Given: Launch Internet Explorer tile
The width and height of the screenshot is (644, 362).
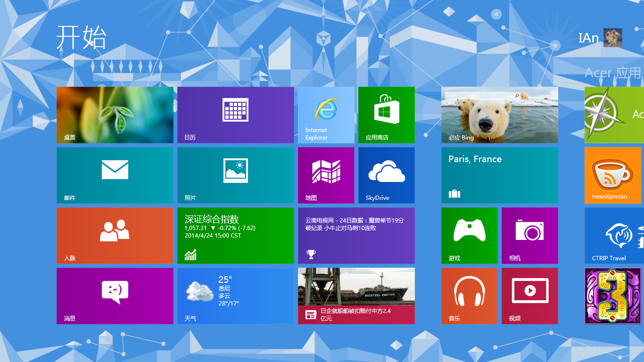Looking at the screenshot, I should pyautogui.click(x=326, y=115).
